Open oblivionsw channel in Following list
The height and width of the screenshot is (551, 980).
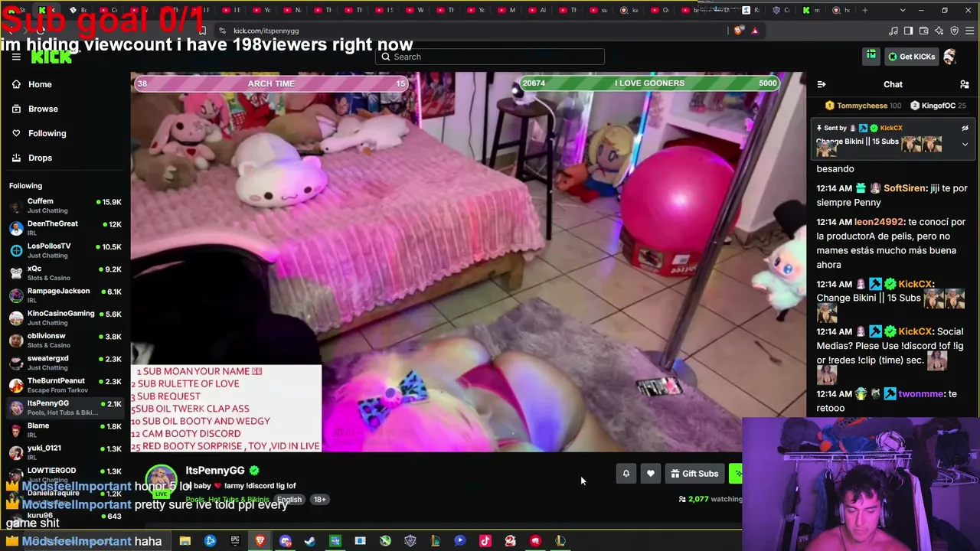click(x=64, y=341)
